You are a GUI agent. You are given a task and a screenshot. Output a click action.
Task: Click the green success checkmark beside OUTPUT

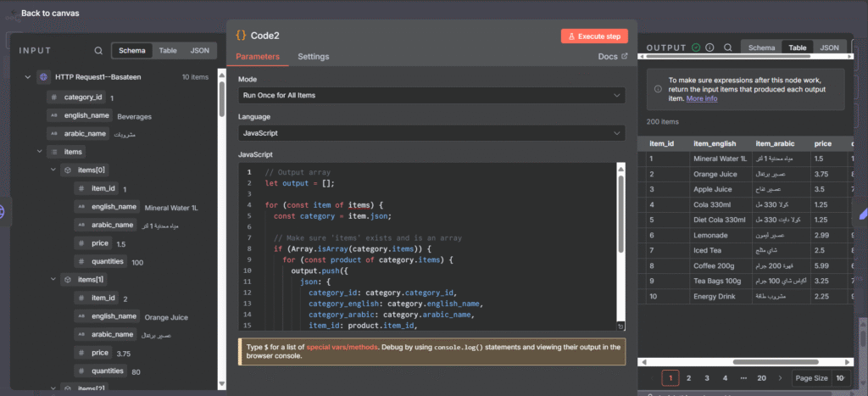(x=696, y=48)
